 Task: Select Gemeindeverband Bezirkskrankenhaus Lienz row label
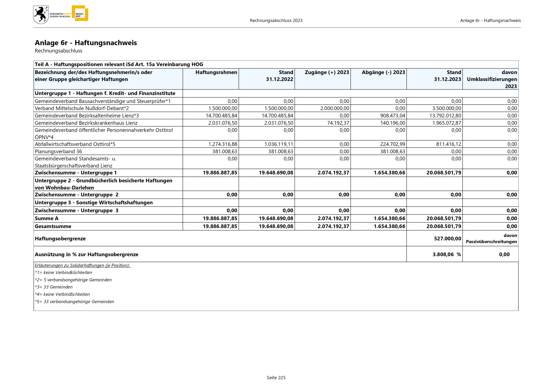point(86,123)
